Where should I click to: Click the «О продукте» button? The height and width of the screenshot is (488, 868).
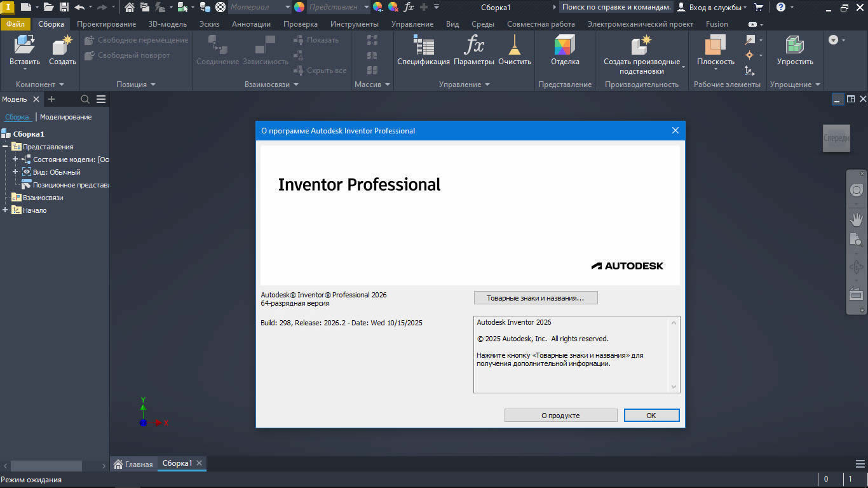click(560, 416)
